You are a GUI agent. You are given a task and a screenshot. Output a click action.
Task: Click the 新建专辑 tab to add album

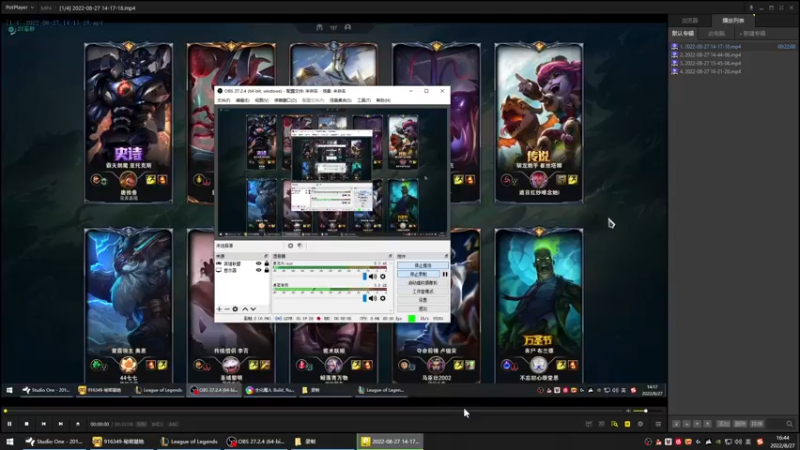pos(753,34)
